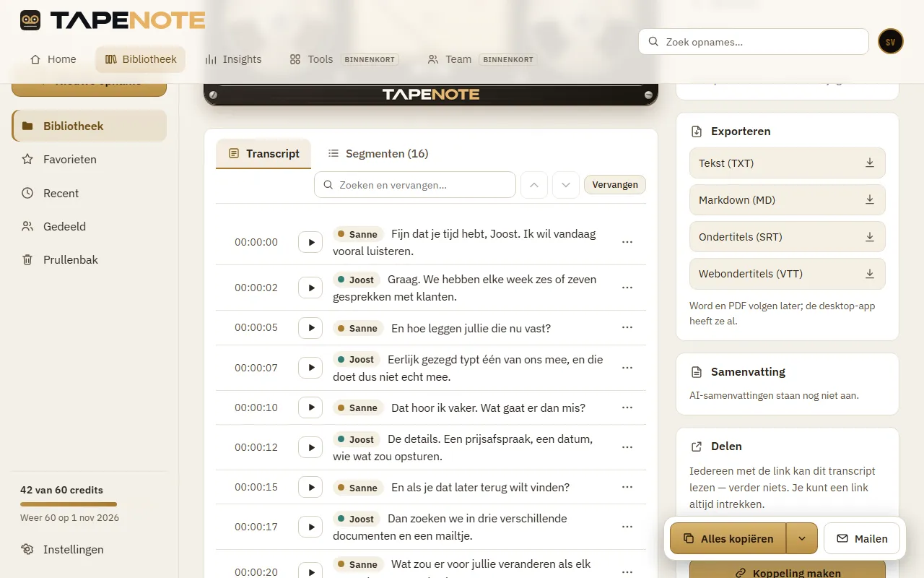Viewport: 924px width, 578px height.
Task: Play the segment at 00:00:05
Action: pyautogui.click(x=310, y=327)
